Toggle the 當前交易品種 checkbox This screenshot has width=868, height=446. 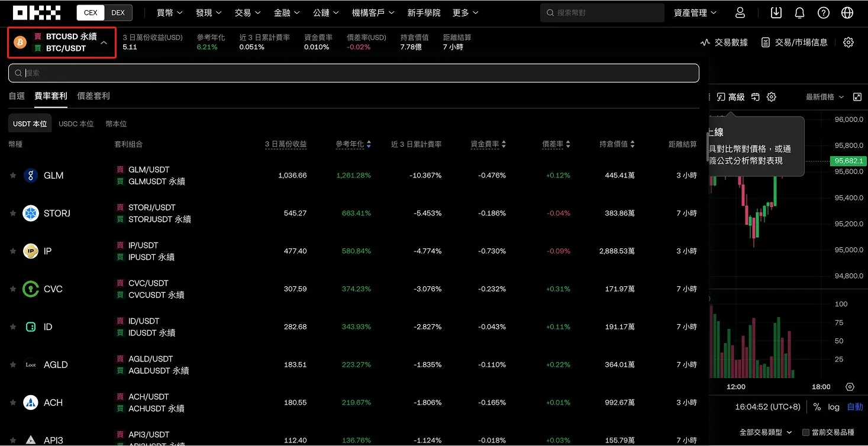click(x=805, y=432)
